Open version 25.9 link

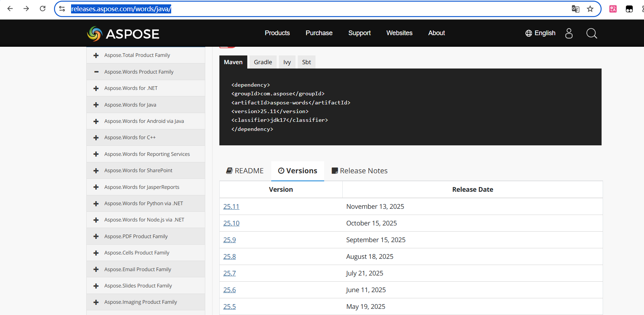point(230,240)
